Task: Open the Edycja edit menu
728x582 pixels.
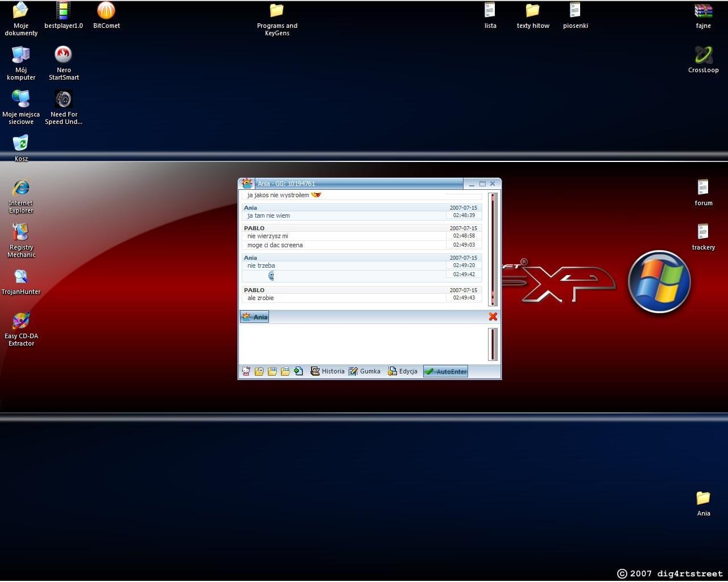Action: (x=403, y=371)
